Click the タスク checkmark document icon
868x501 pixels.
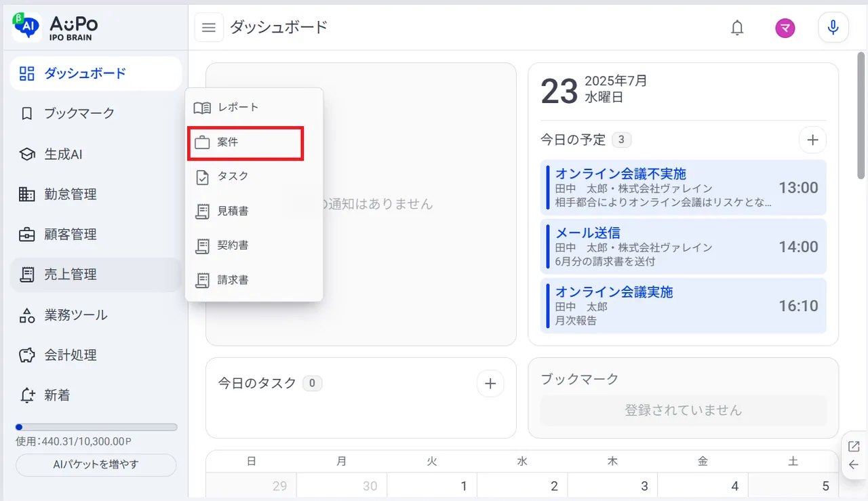(x=202, y=177)
